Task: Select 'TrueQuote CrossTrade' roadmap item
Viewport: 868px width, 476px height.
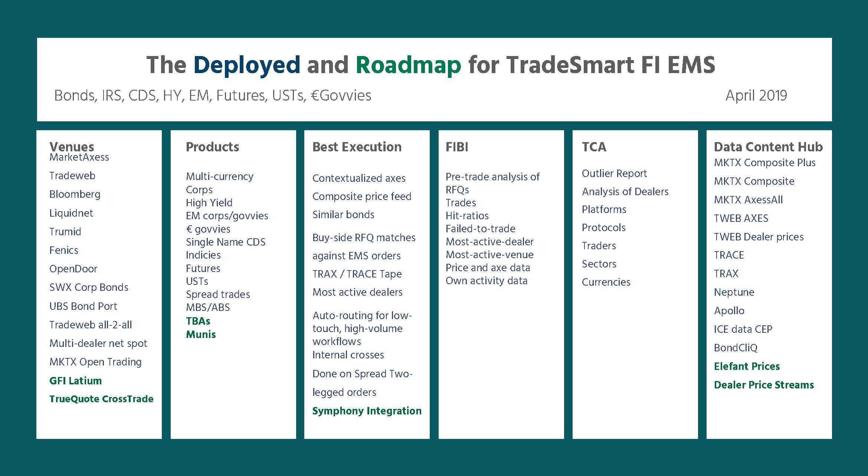Action: point(101,399)
